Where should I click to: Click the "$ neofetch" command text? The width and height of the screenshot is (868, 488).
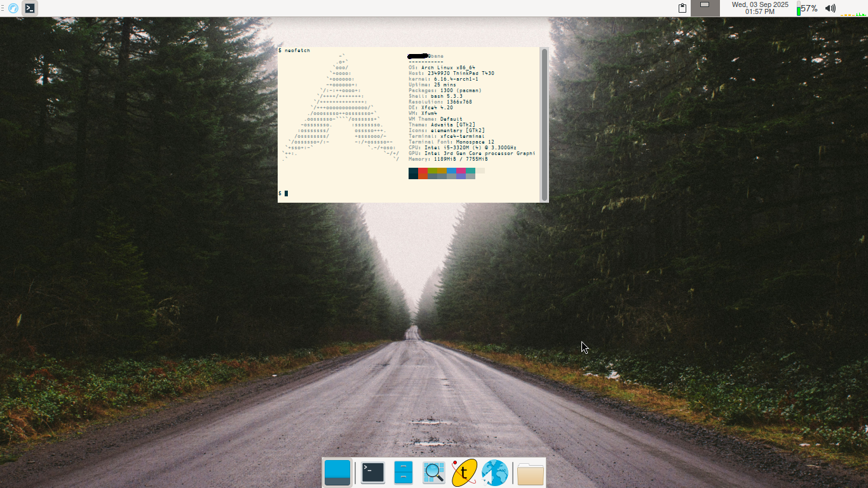pos(294,50)
